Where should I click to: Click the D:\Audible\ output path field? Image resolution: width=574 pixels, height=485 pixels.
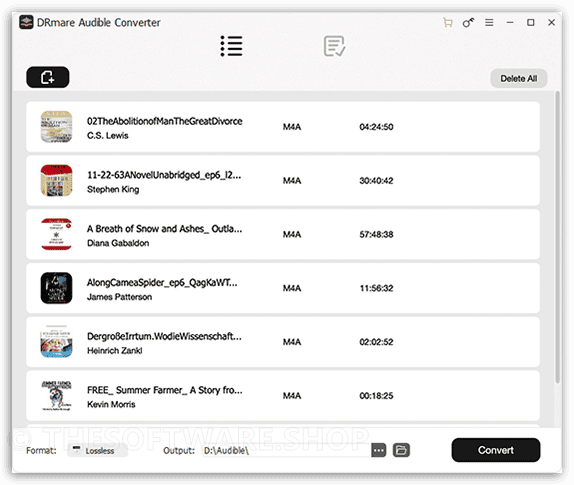click(x=286, y=450)
